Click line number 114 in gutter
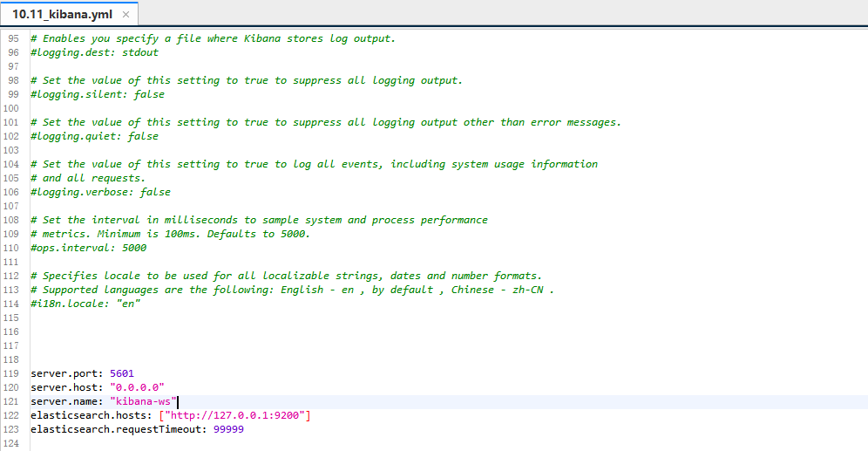 (x=11, y=304)
